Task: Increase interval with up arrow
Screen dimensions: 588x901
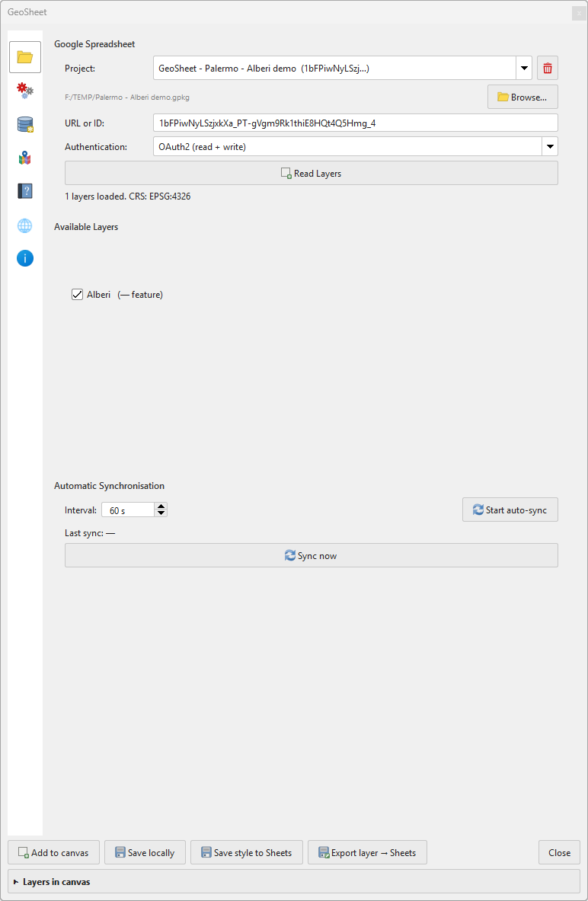Action: pos(161,506)
